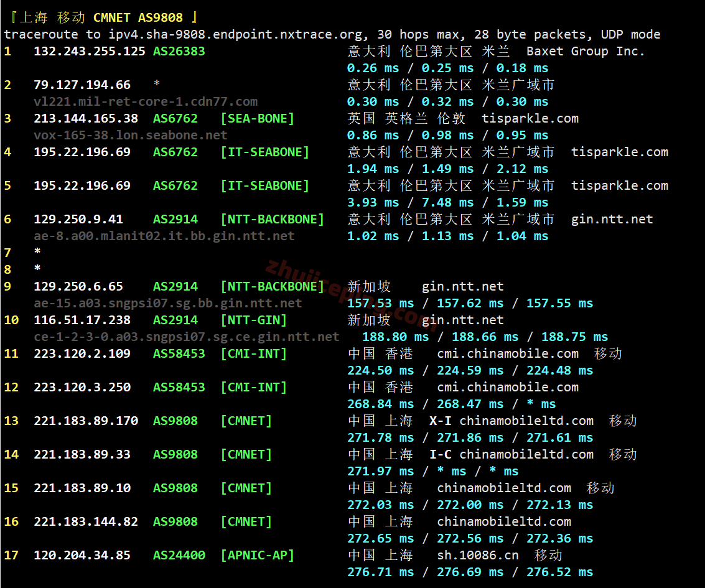The image size is (705, 588).
Task: Click the [APNIC-AP] tag
Action: coord(257,555)
